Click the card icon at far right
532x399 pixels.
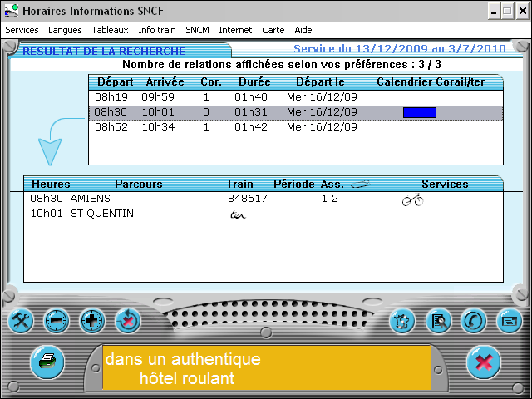click(x=510, y=320)
